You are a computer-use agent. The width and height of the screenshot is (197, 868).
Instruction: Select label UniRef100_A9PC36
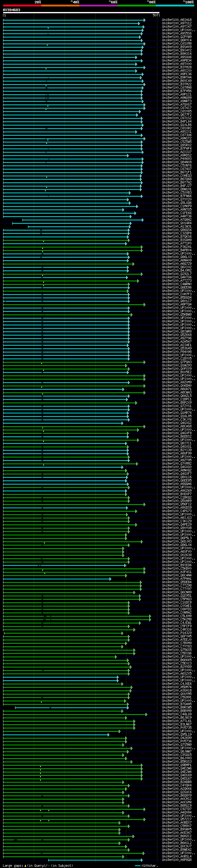point(177,74)
